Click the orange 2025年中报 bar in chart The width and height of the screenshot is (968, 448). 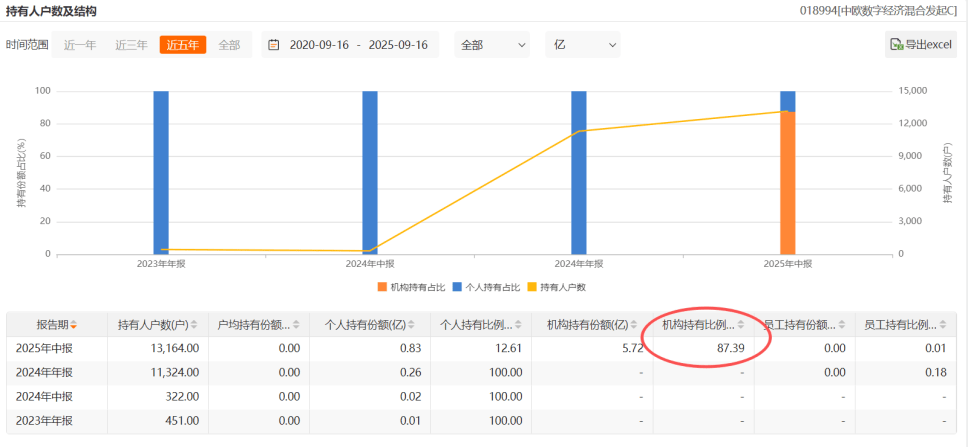coord(787,185)
